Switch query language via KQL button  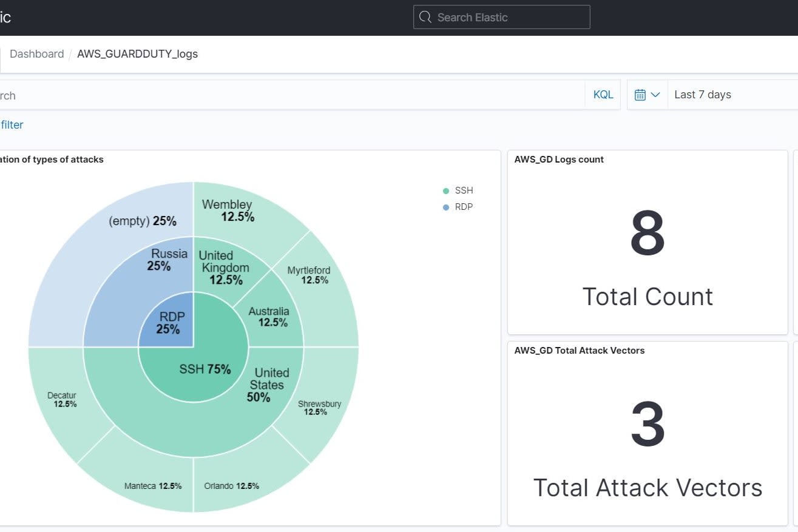pyautogui.click(x=603, y=95)
